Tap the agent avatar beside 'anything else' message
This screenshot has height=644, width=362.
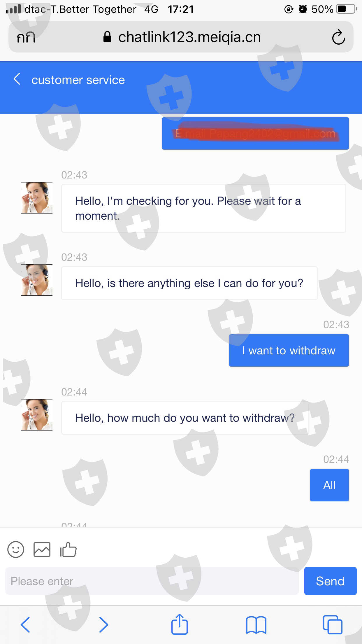(x=37, y=280)
